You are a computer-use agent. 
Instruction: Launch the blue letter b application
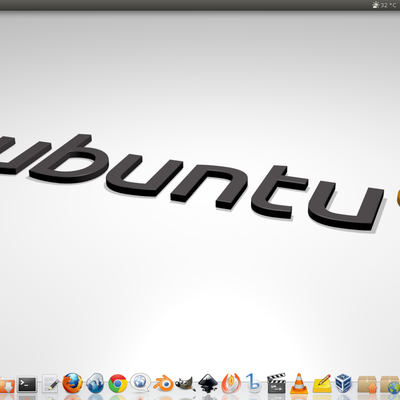pos(253,383)
